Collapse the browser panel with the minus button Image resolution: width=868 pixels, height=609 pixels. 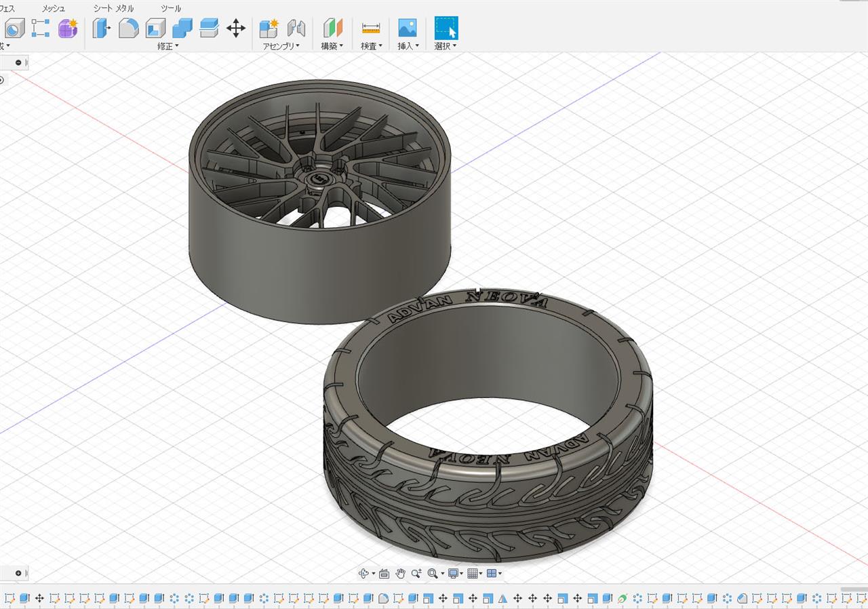(x=18, y=62)
